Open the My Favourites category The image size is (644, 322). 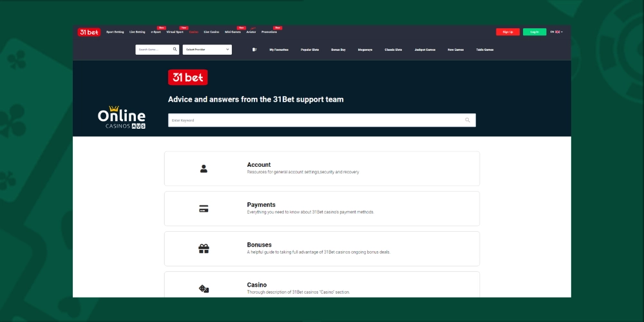point(279,50)
